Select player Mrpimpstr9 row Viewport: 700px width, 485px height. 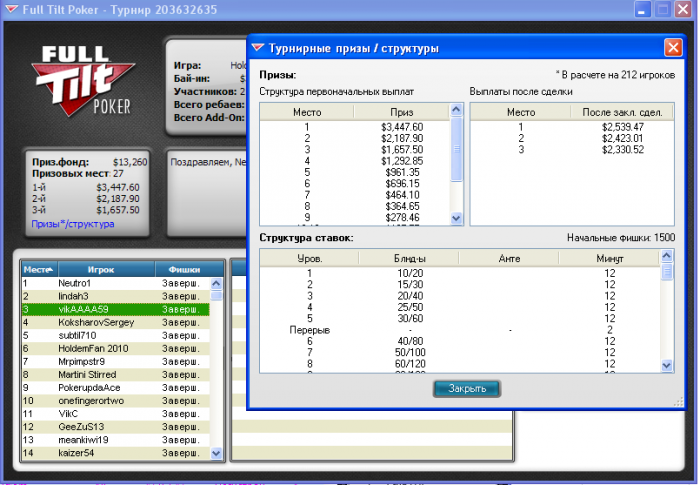click(116, 361)
